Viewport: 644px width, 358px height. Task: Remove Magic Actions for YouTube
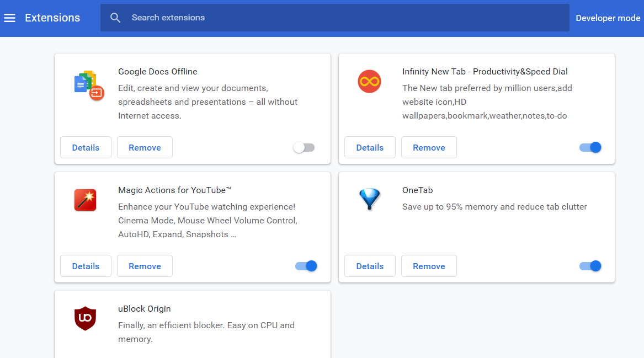click(145, 266)
